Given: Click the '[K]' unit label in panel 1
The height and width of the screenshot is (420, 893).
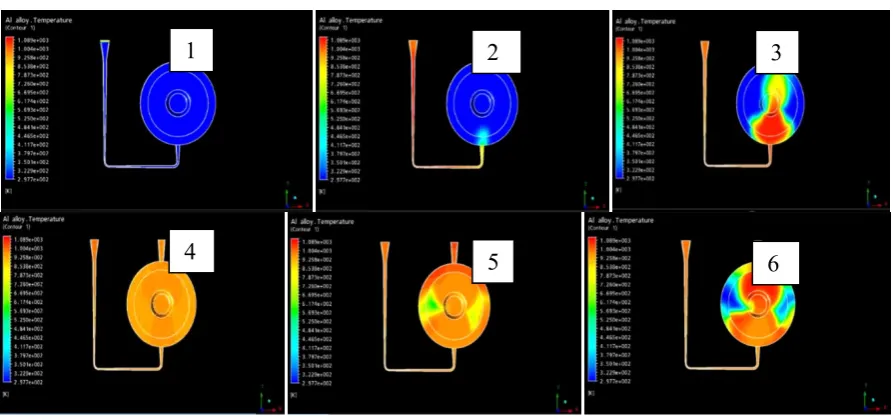Looking at the screenshot, I should point(9,190).
